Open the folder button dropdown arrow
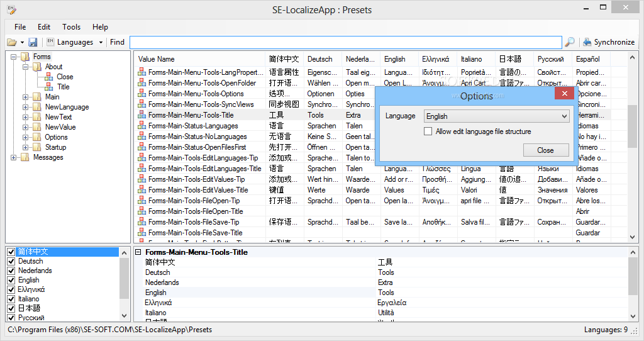 tap(22, 42)
